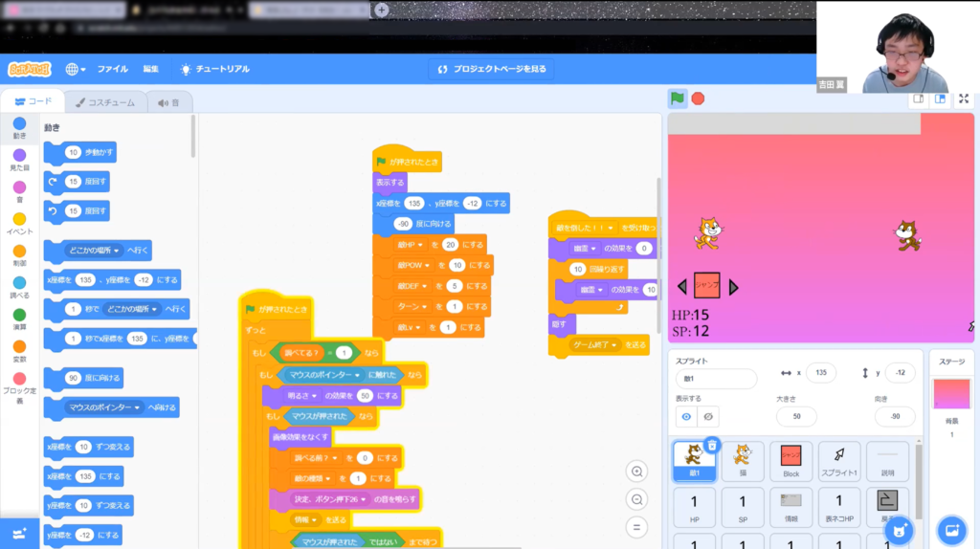
Task: Select the 制御 block category
Action: click(x=19, y=255)
